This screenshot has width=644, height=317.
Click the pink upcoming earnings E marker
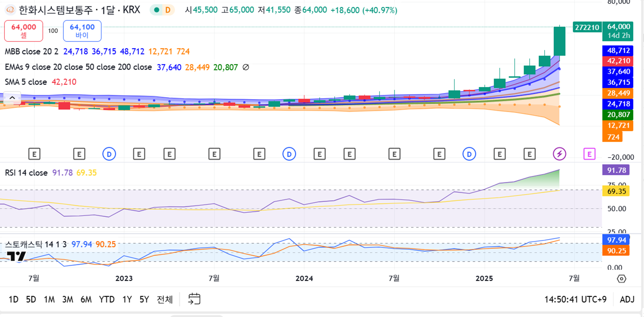[x=589, y=154]
